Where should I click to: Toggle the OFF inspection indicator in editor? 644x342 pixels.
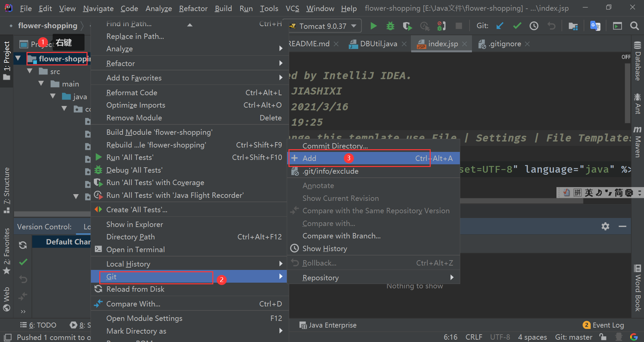point(626,57)
